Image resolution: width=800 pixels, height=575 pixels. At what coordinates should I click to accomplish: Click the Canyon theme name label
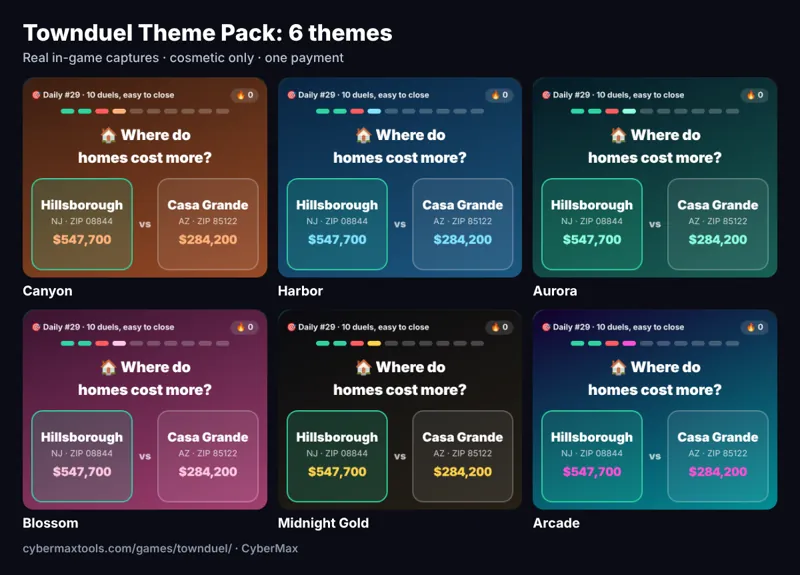coord(47,291)
